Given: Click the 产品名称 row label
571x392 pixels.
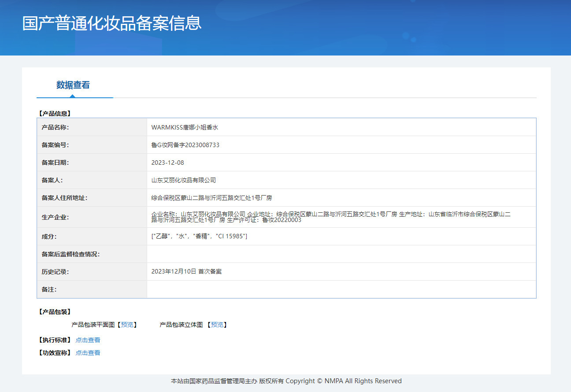Looking at the screenshot, I should [x=55, y=127].
